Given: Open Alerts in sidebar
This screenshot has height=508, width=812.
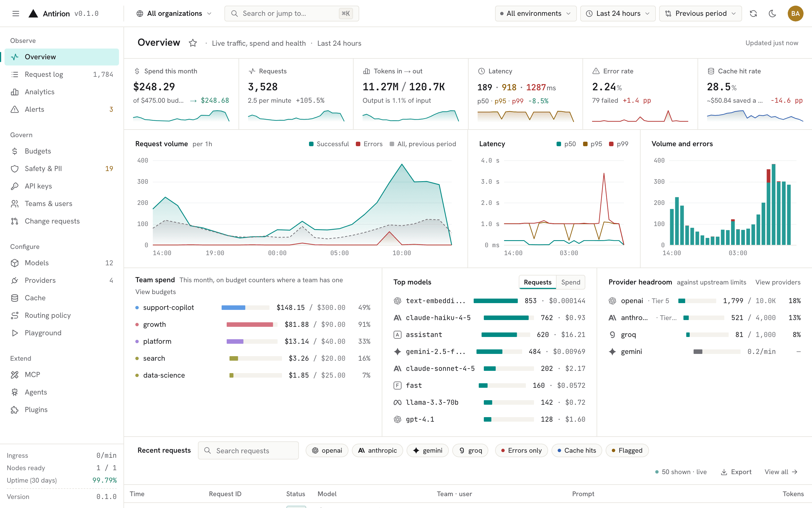Looking at the screenshot, I should click(62, 109).
